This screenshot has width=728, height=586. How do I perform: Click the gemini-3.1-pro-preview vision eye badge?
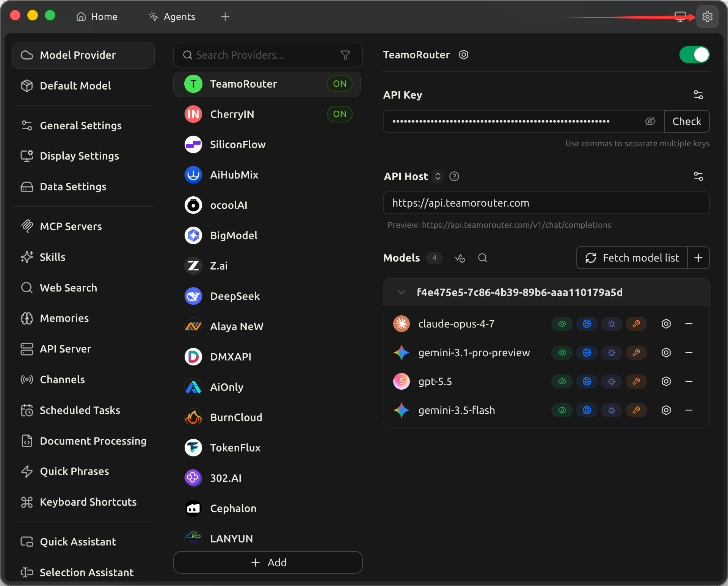click(x=562, y=353)
